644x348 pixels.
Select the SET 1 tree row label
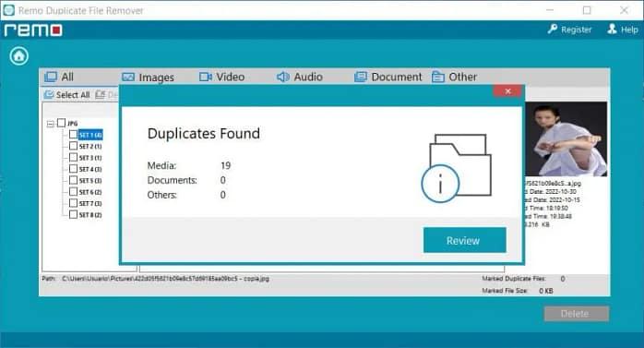click(x=90, y=135)
